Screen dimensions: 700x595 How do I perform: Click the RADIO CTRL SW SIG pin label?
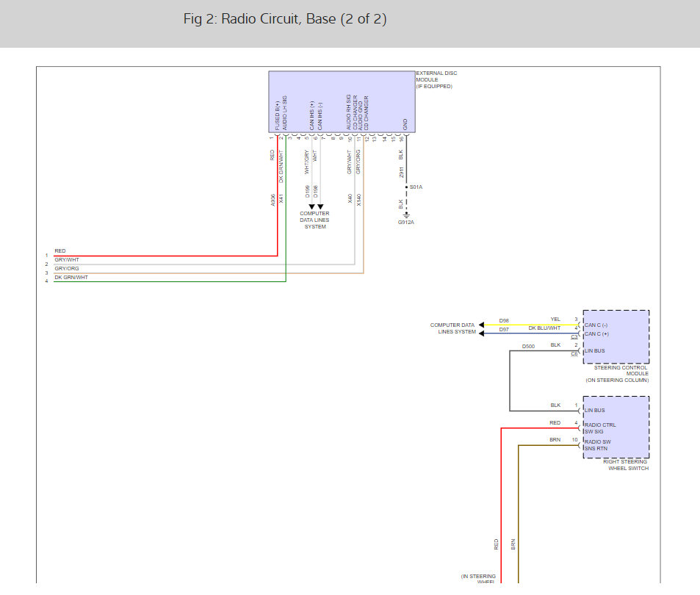600,428
